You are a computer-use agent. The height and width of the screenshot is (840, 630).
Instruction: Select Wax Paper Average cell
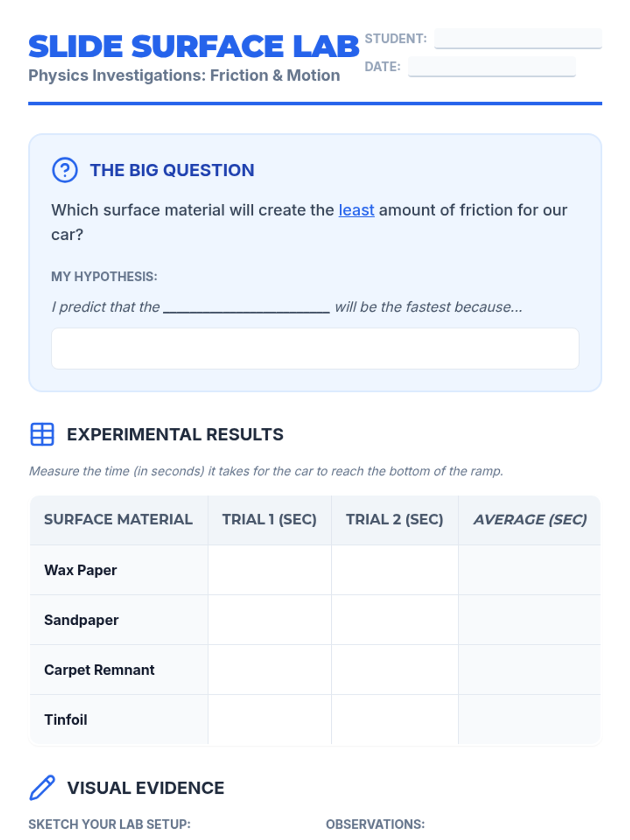[529, 570]
